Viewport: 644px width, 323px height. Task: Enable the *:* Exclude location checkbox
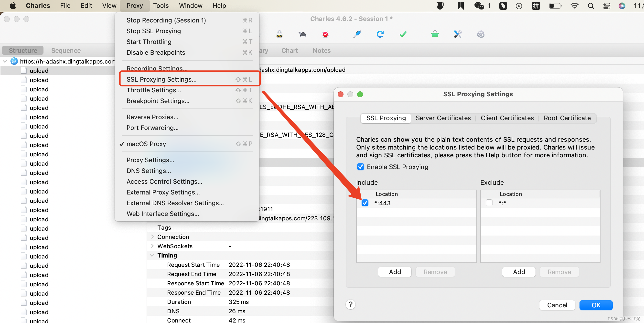click(x=489, y=203)
